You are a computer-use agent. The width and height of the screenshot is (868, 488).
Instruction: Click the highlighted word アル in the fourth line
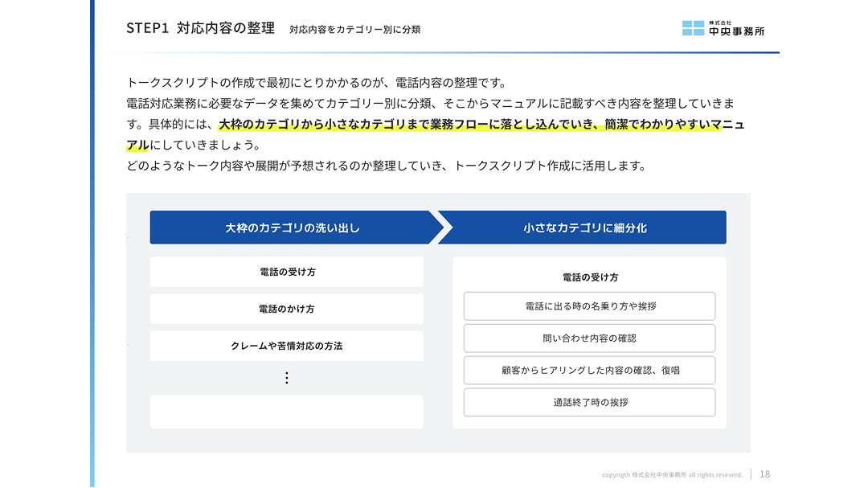pyautogui.click(x=138, y=146)
